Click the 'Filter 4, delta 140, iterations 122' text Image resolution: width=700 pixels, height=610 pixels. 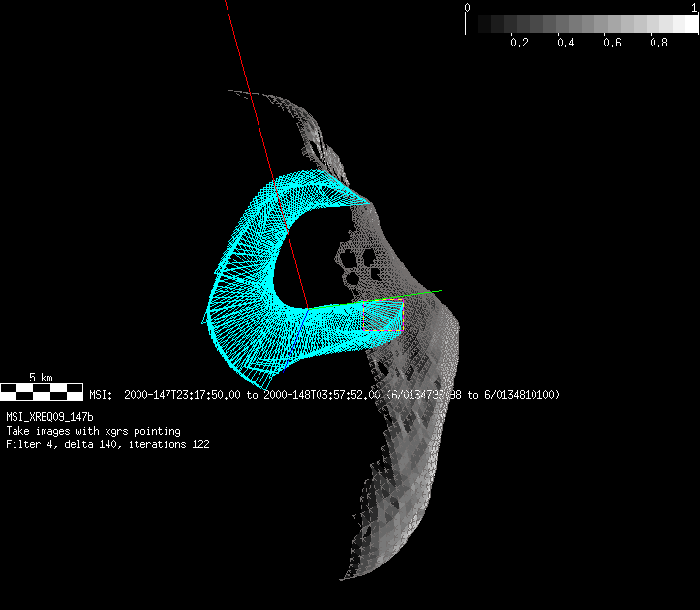tap(107, 444)
